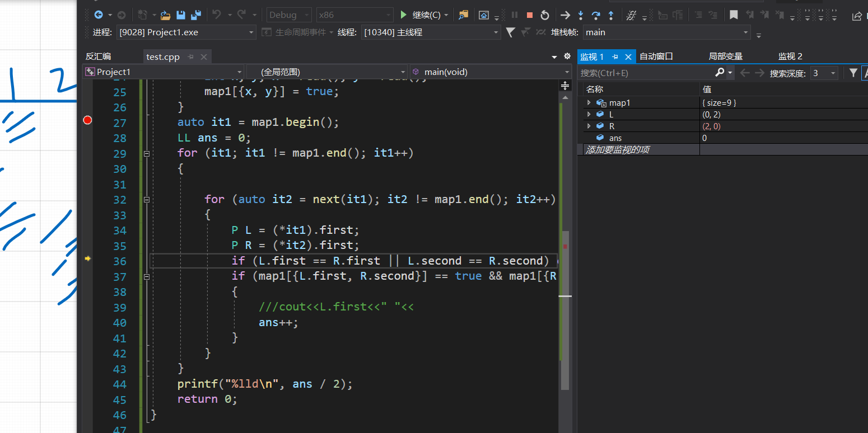The height and width of the screenshot is (433, 868).
Task: Collapse the for loop at line 29
Action: [147, 153]
